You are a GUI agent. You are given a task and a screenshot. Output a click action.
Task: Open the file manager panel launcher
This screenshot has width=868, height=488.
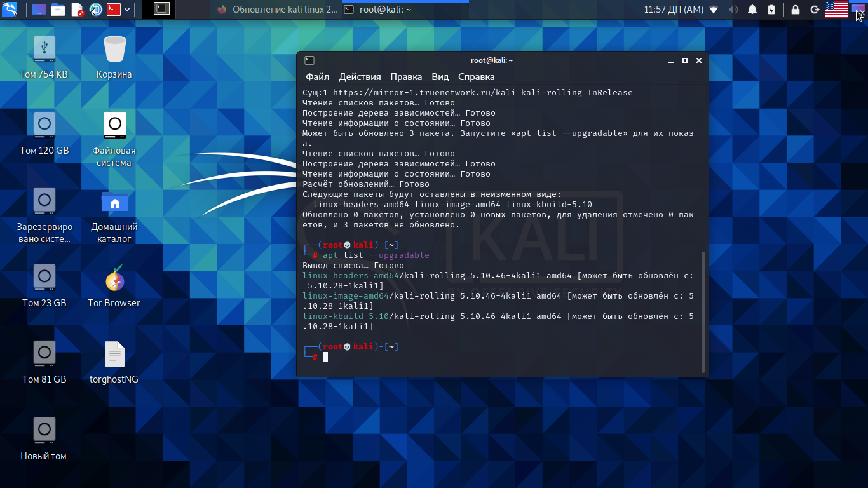point(58,10)
